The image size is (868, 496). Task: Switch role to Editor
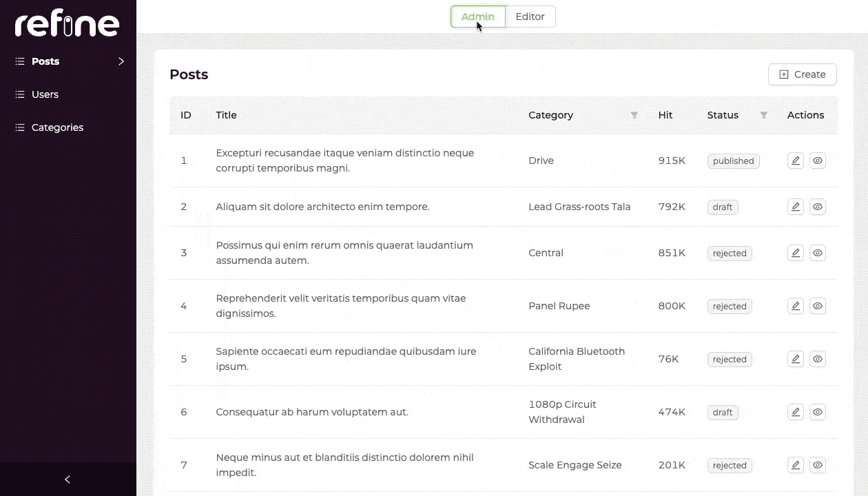pos(530,17)
